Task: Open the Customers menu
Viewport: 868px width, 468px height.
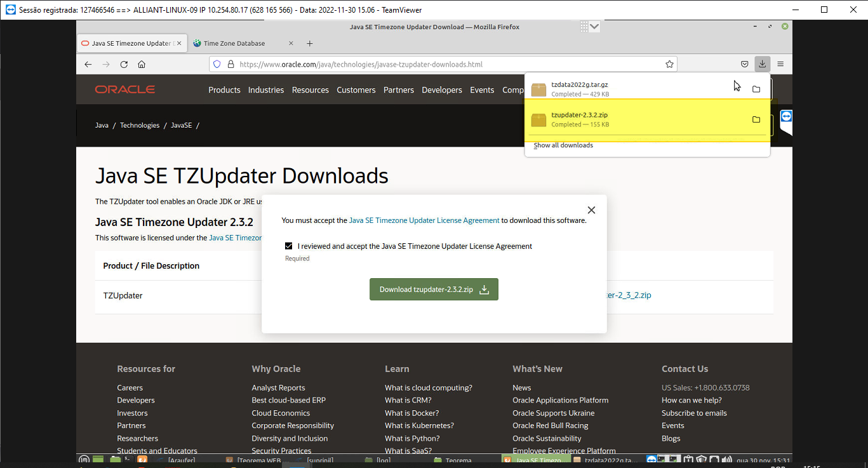Action: [356, 90]
